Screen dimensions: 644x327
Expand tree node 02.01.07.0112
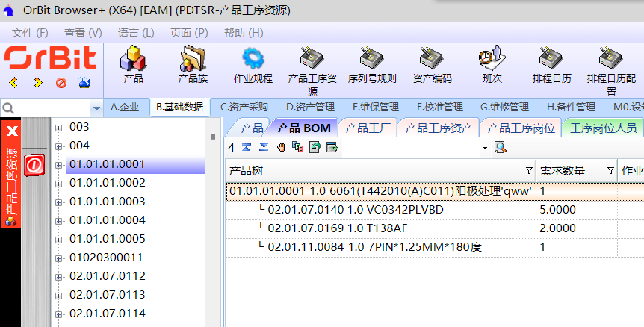(59, 277)
